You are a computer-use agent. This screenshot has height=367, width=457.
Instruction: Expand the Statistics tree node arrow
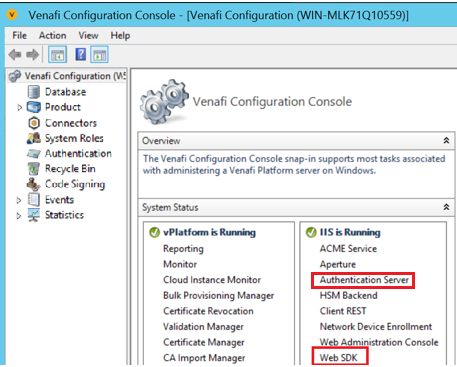click(x=19, y=216)
